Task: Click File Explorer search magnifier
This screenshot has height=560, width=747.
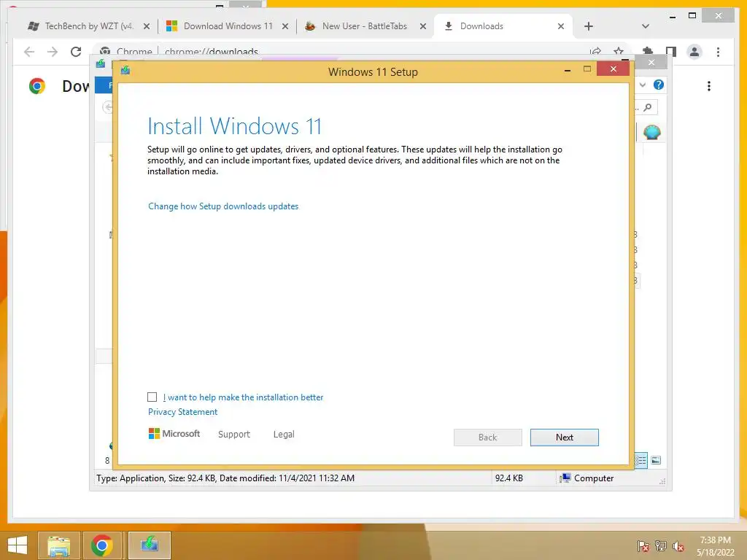Action: click(x=648, y=108)
